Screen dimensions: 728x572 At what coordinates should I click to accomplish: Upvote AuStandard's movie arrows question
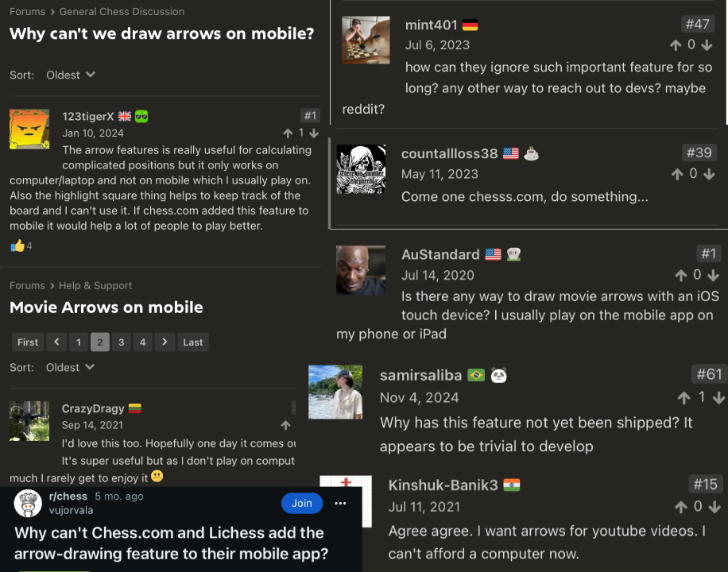[x=680, y=276]
